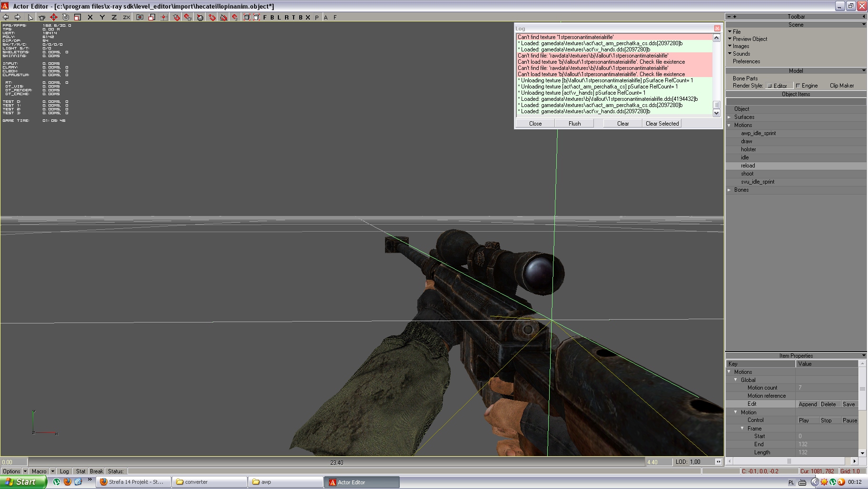868x489 pixels.
Task: Click the non-uniform scale toolbar icon
Action: click(140, 17)
